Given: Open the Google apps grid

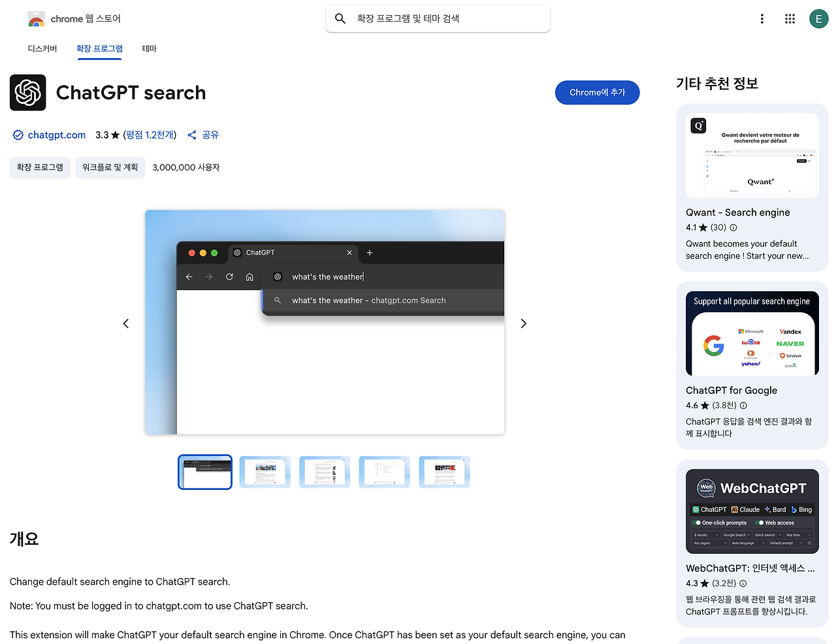Looking at the screenshot, I should (790, 19).
